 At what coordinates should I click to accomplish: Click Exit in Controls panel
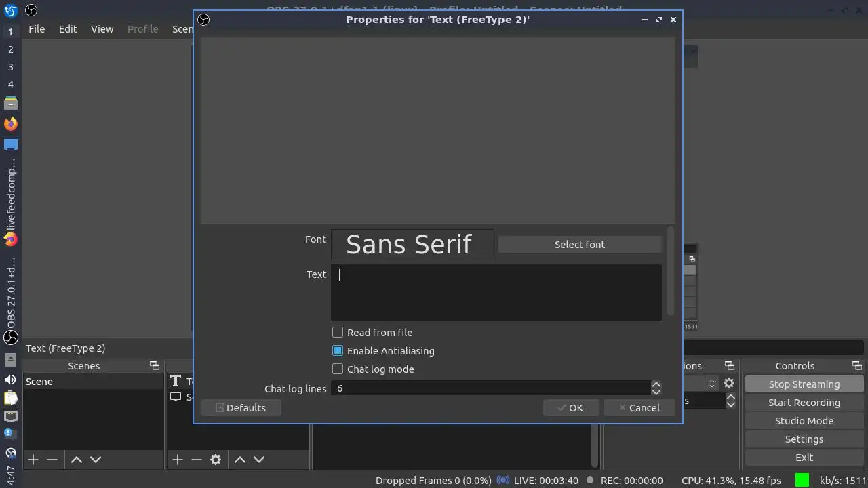coord(804,457)
